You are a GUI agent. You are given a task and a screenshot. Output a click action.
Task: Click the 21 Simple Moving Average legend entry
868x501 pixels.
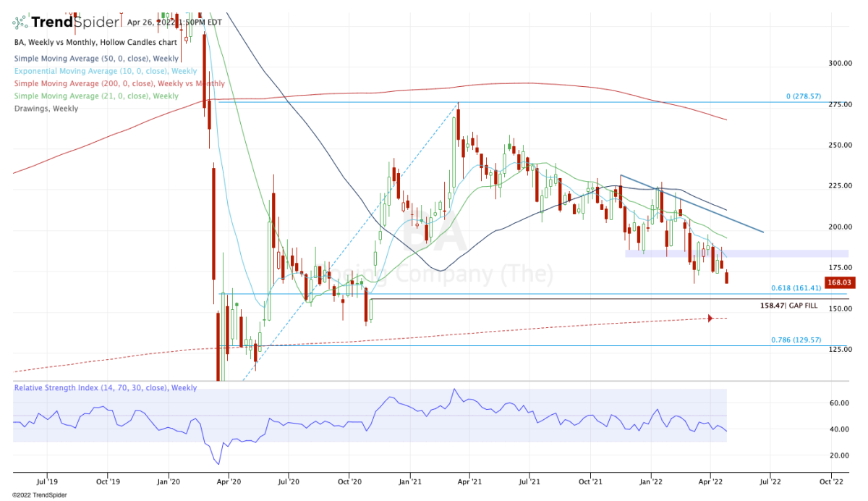coord(95,96)
